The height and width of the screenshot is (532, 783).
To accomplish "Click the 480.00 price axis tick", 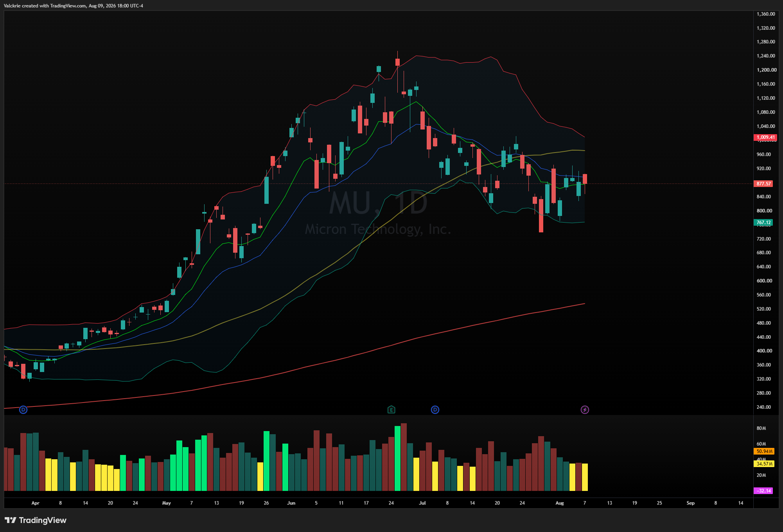I will coord(764,323).
